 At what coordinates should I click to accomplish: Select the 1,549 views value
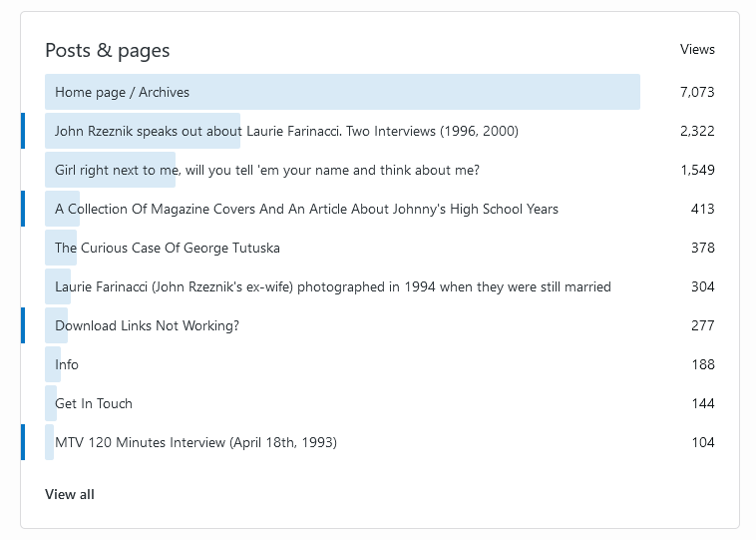coord(697,170)
